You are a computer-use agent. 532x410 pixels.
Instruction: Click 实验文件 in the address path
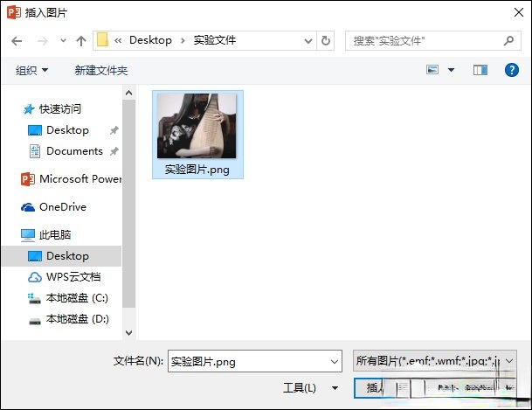[214, 40]
